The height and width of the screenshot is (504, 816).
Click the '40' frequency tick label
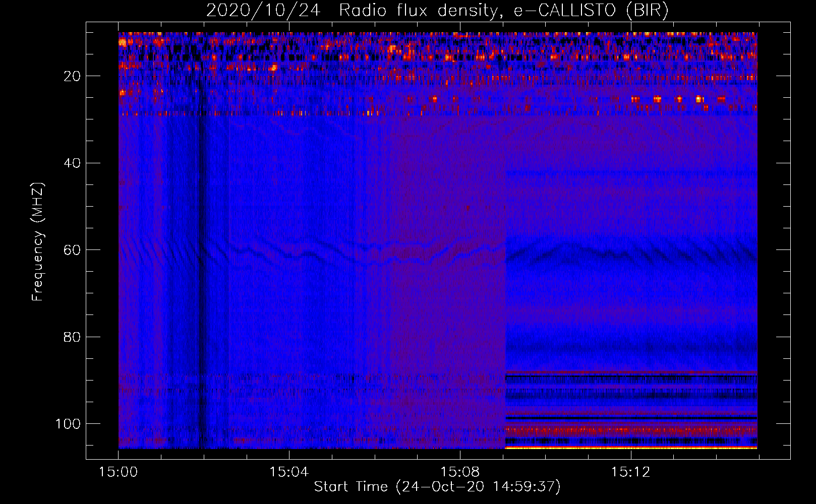point(73,163)
